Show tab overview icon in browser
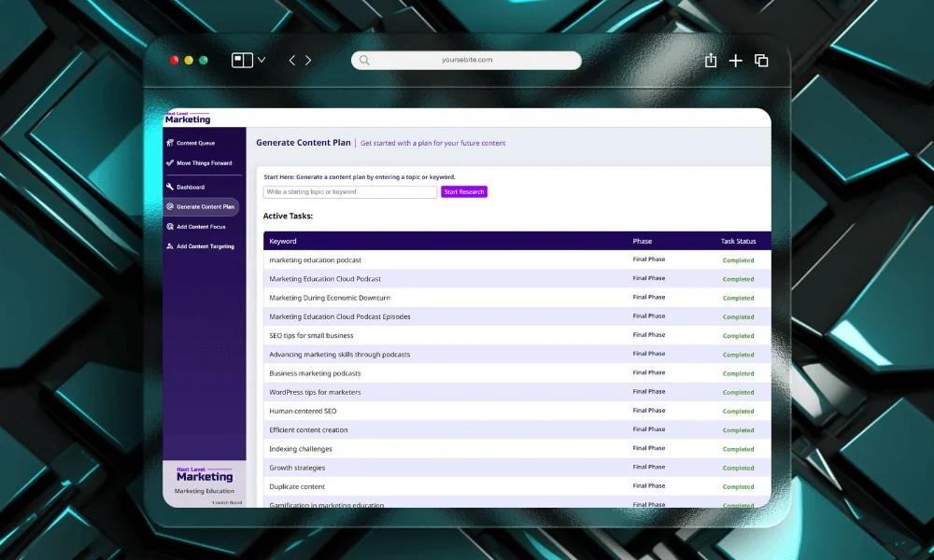This screenshot has width=934, height=560. 761,60
